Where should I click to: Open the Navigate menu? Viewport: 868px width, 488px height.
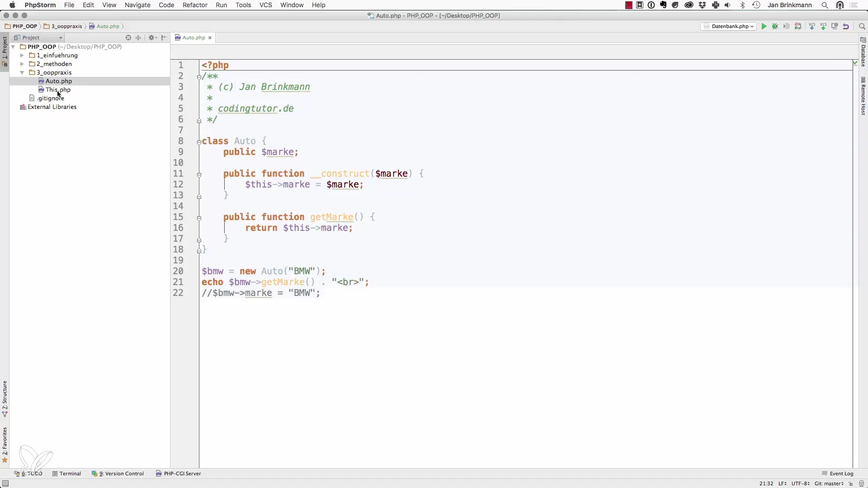pyautogui.click(x=137, y=5)
